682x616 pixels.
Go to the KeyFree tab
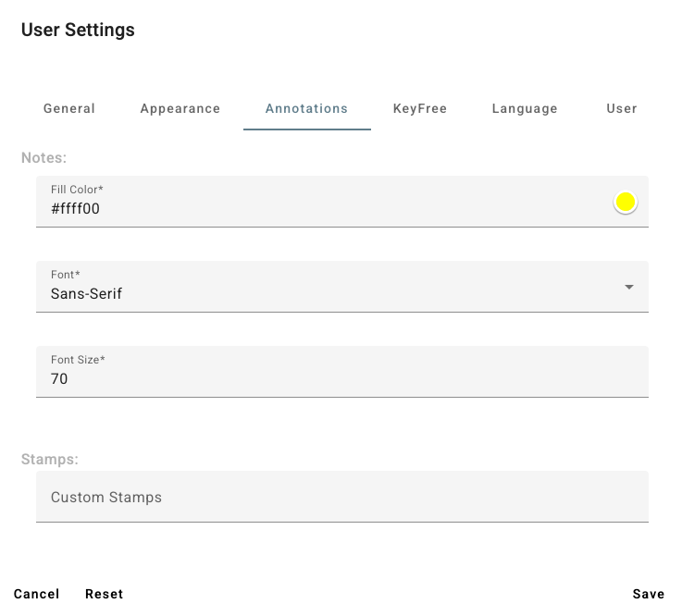[420, 108]
